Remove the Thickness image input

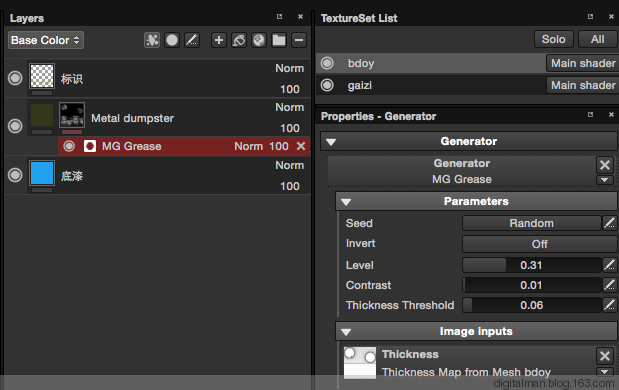(605, 356)
